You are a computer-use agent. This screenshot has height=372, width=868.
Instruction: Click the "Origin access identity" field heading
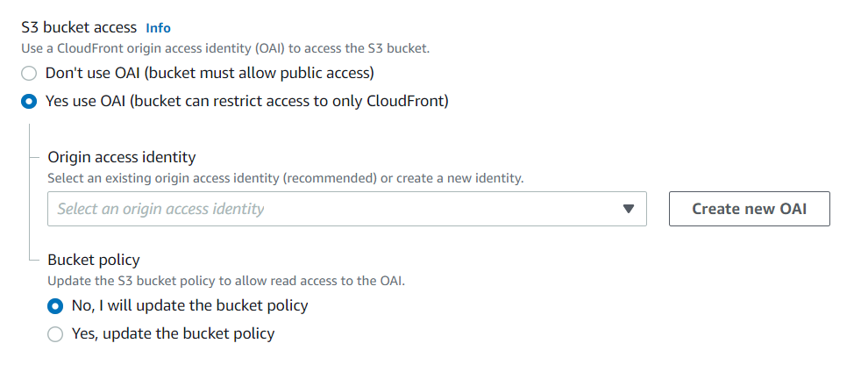pos(122,157)
